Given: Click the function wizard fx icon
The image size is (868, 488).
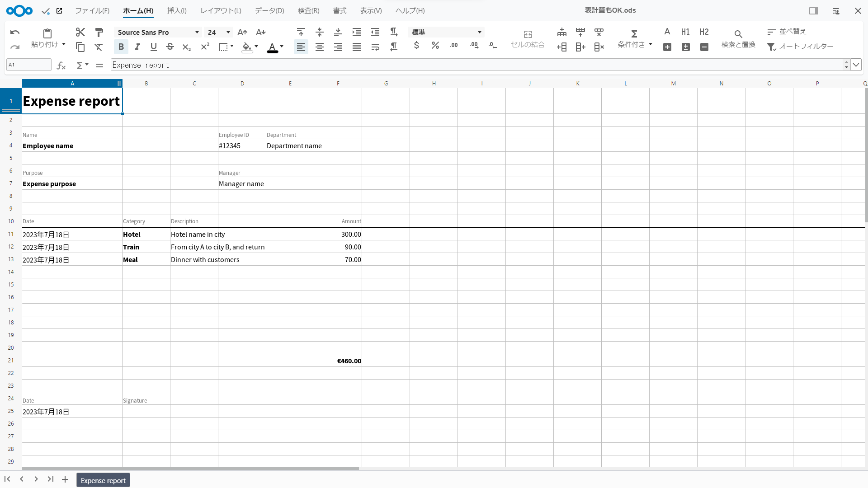Looking at the screenshot, I should (x=61, y=66).
